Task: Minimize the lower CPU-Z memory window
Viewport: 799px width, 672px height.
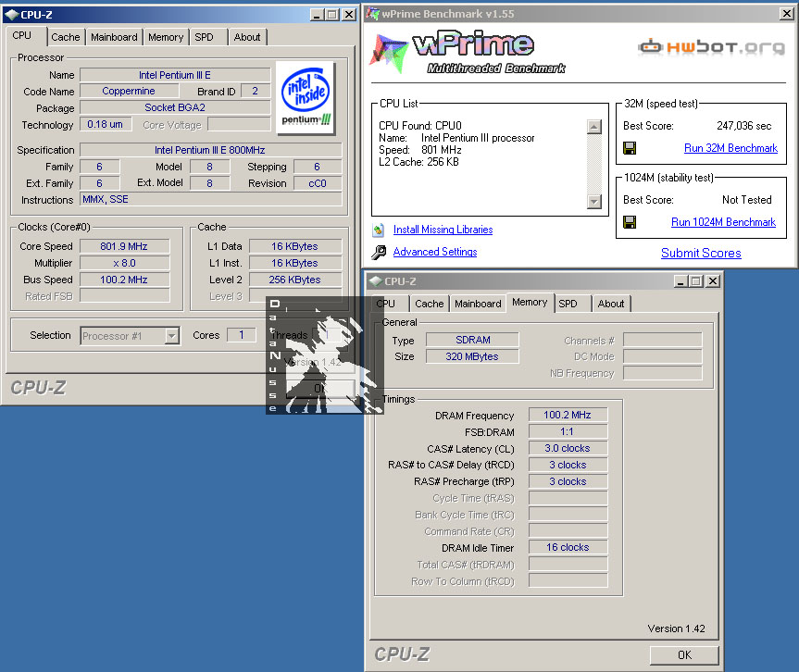Action: coord(681,281)
